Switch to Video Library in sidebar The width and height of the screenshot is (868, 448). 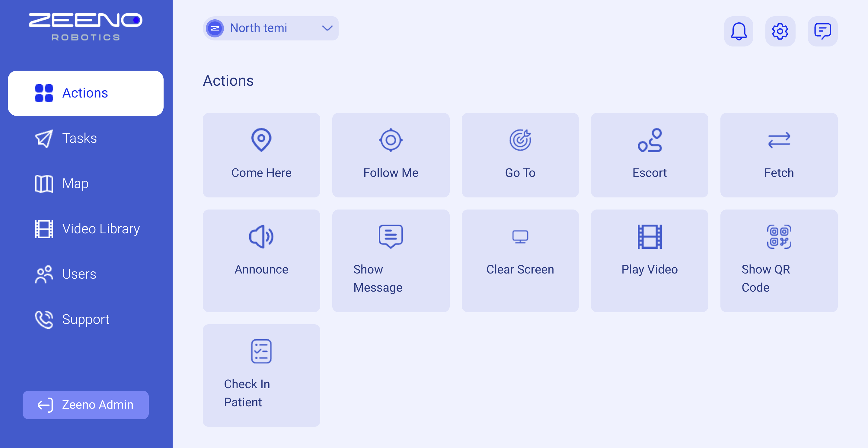click(x=101, y=229)
